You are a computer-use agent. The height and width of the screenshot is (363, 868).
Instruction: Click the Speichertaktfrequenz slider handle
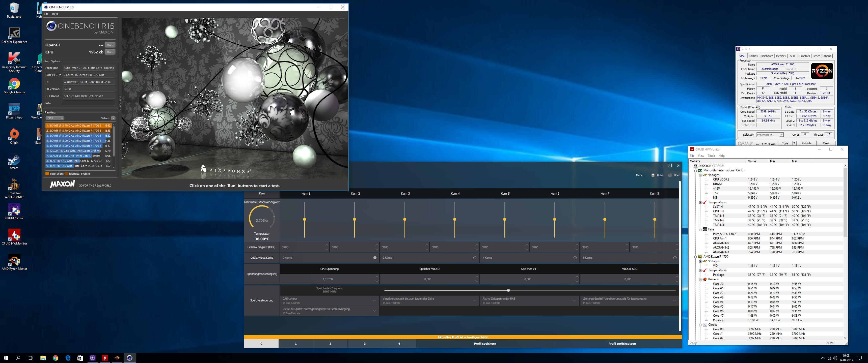point(508,290)
